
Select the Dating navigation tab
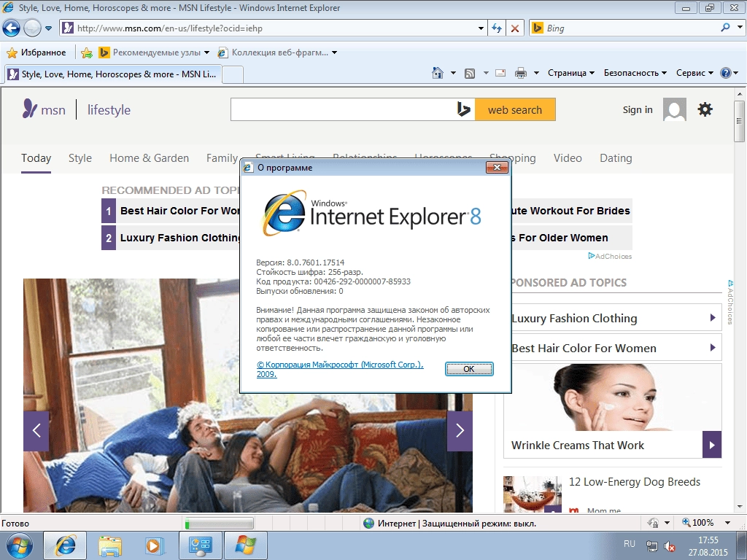click(x=616, y=158)
